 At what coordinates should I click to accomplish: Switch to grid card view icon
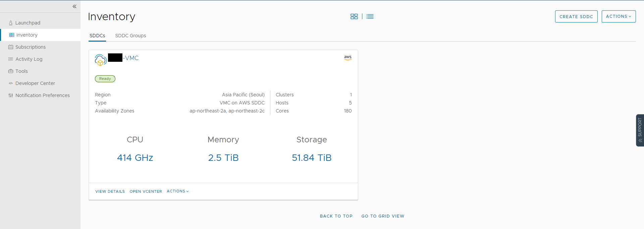click(x=354, y=16)
